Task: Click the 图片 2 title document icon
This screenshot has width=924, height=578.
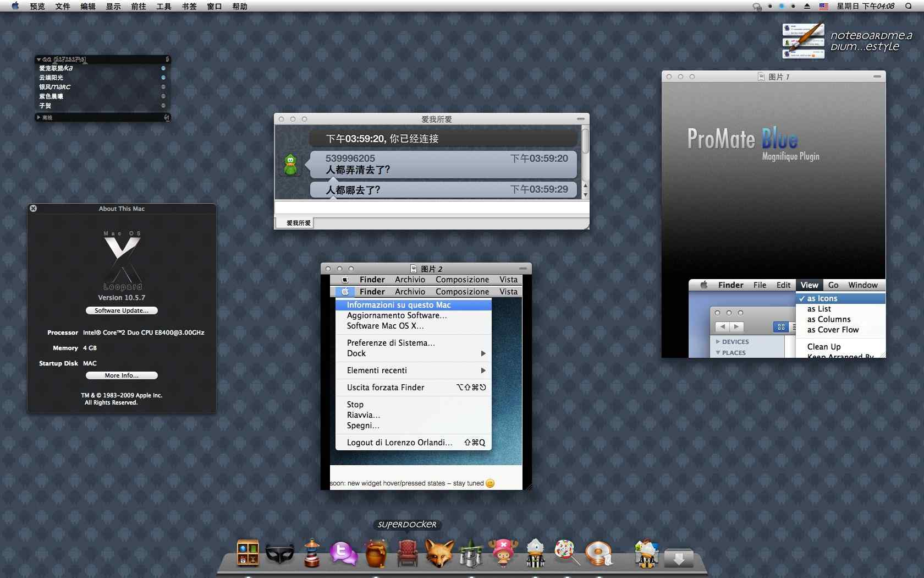Action: point(414,269)
